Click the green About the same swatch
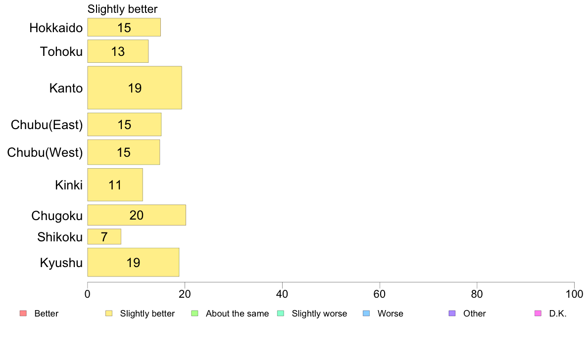Screen dimensions: 588x364 tap(195, 314)
